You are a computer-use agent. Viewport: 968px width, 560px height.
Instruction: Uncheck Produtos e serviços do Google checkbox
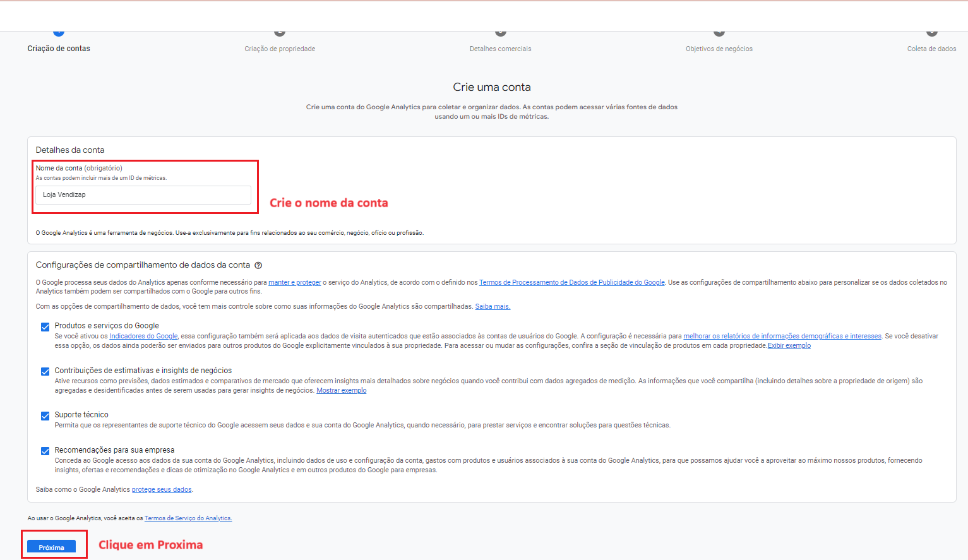45,327
